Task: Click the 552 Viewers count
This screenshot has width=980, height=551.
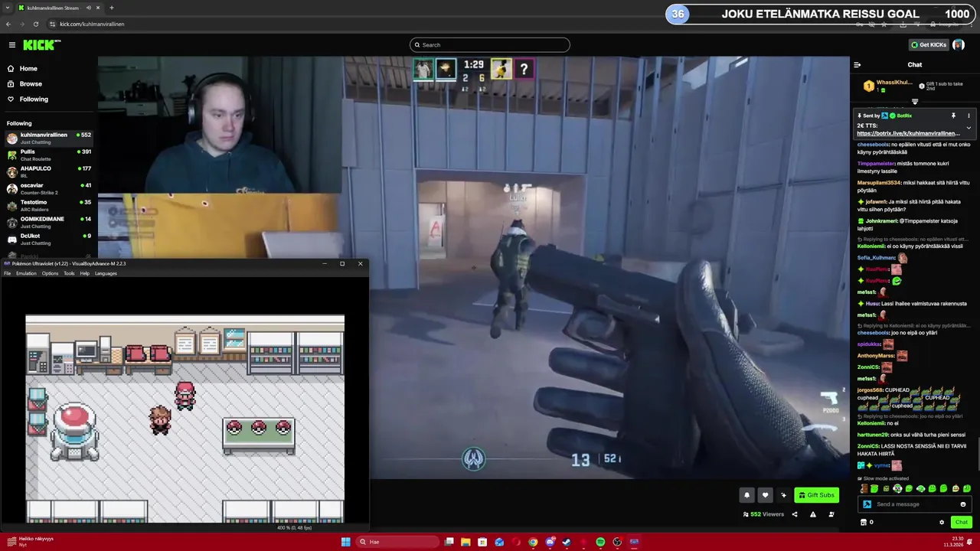Action: [763, 514]
